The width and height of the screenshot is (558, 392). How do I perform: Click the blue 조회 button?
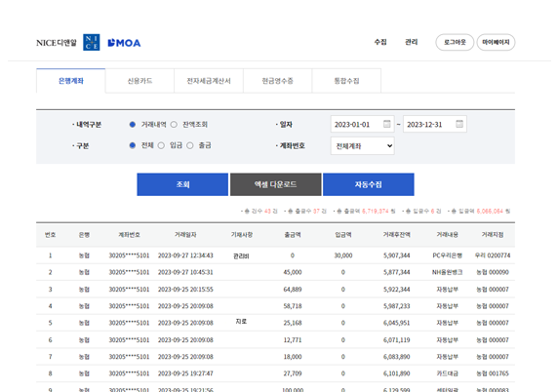182,184
